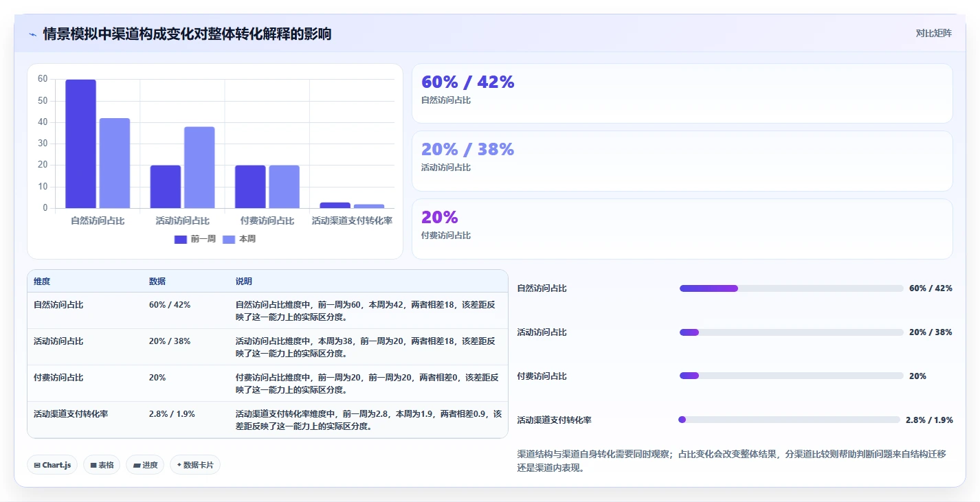The height and width of the screenshot is (502, 980).
Task: Select 活动访问占比 cell in the table
Action: 58,341
